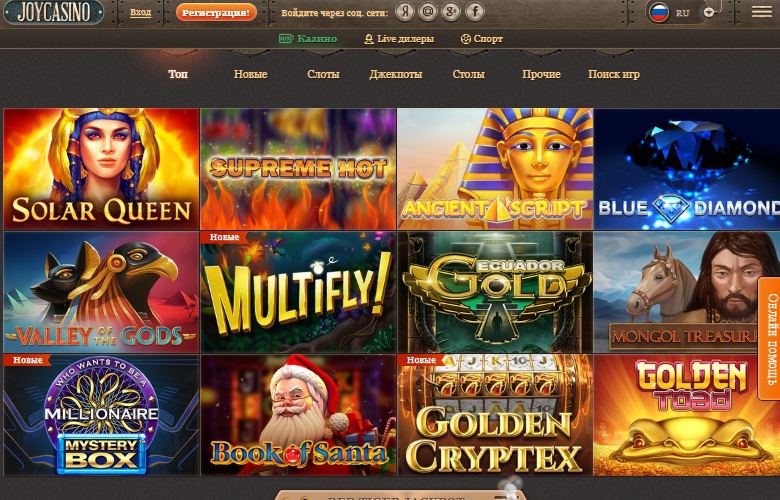Viewport: 780px width, 500px height.
Task: Click the Регистрация! button
Action: [x=216, y=13]
